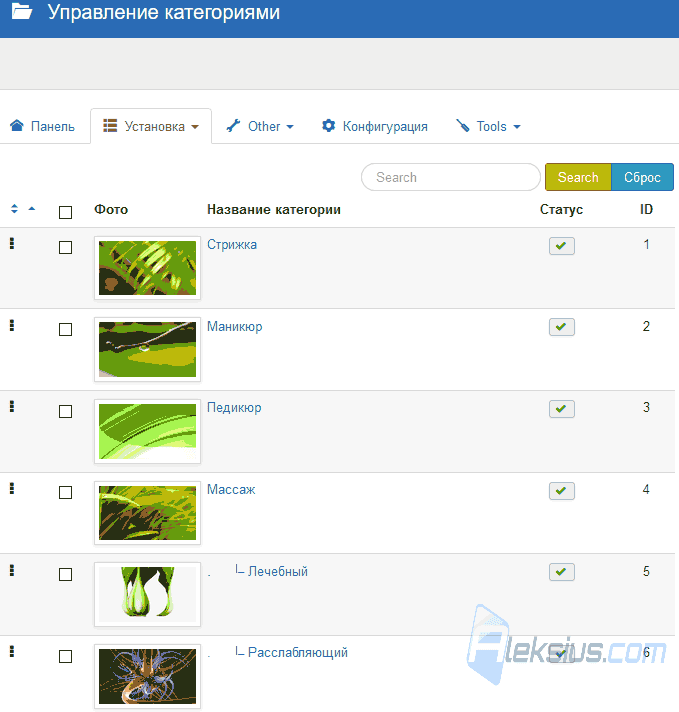Click the drag handle for Лечебный row
The height and width of the screenshot is (712, 679).
pyautogui.click(x=12, y=570)
